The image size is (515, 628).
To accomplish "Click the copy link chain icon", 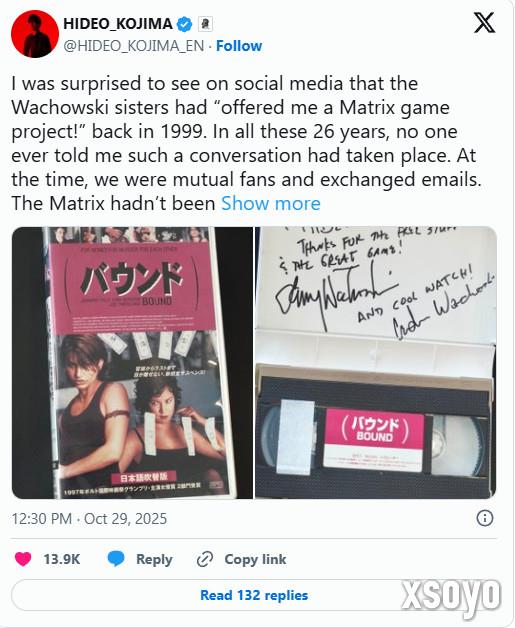I will point(205,559).
